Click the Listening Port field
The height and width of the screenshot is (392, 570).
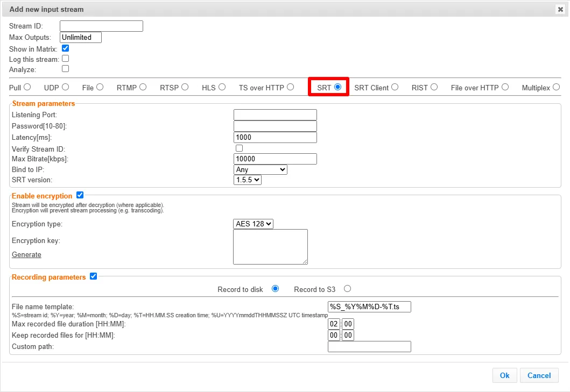[x=275, y=115]
